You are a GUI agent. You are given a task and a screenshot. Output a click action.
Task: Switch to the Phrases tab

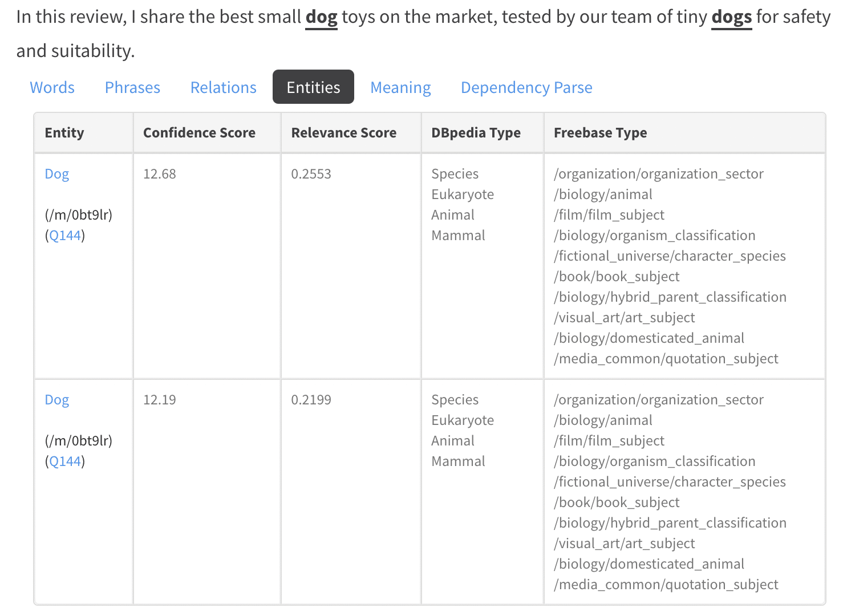click(x=132, y=87)
